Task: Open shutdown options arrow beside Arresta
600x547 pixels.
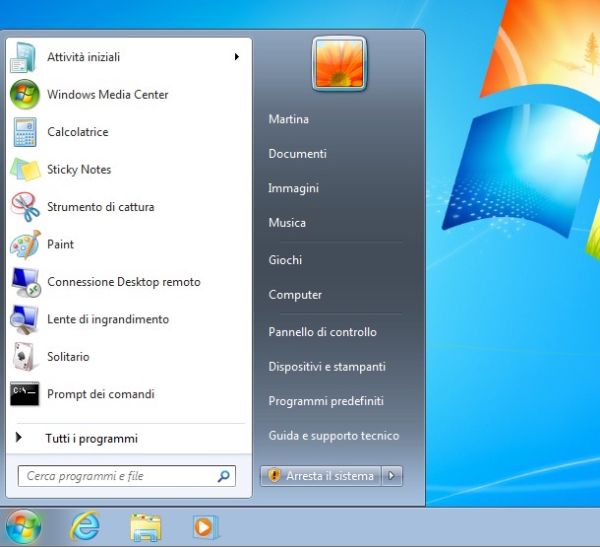Action: click(x=393, y=476)
